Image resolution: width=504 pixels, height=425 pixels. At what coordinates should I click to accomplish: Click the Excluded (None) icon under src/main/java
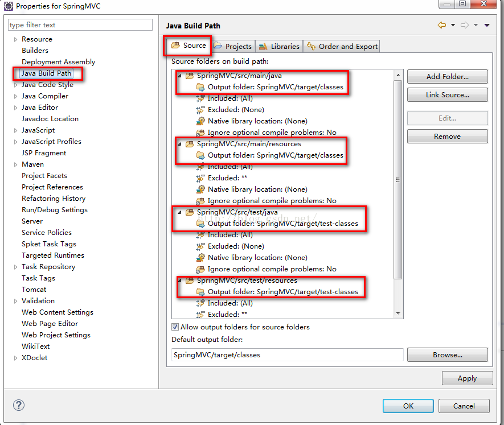point(200,110)
